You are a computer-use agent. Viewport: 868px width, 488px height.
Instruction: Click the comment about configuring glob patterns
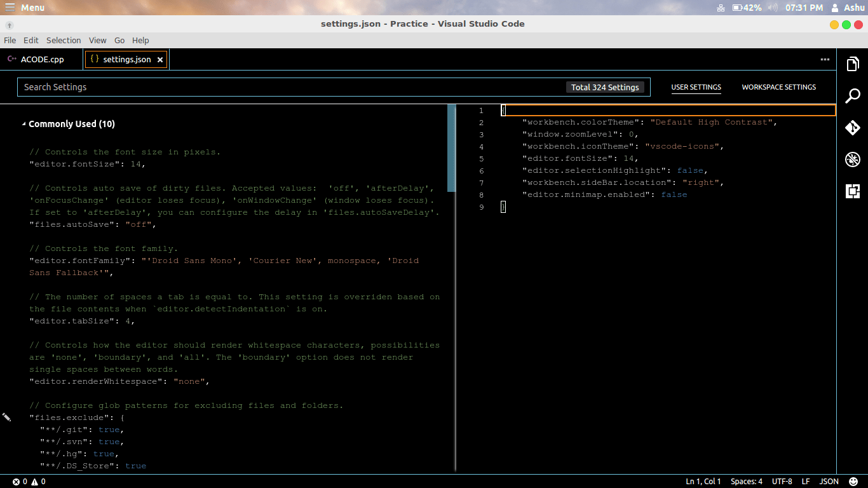point(186,405)
